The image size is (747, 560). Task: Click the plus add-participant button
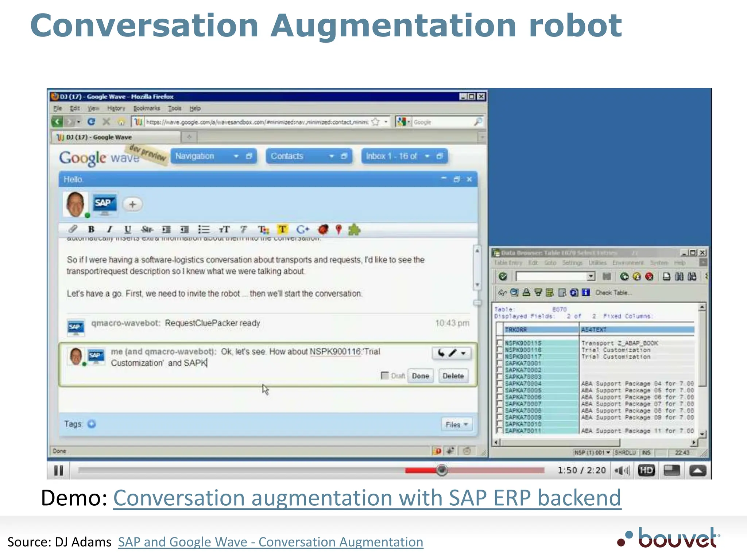tap(132, 204)
